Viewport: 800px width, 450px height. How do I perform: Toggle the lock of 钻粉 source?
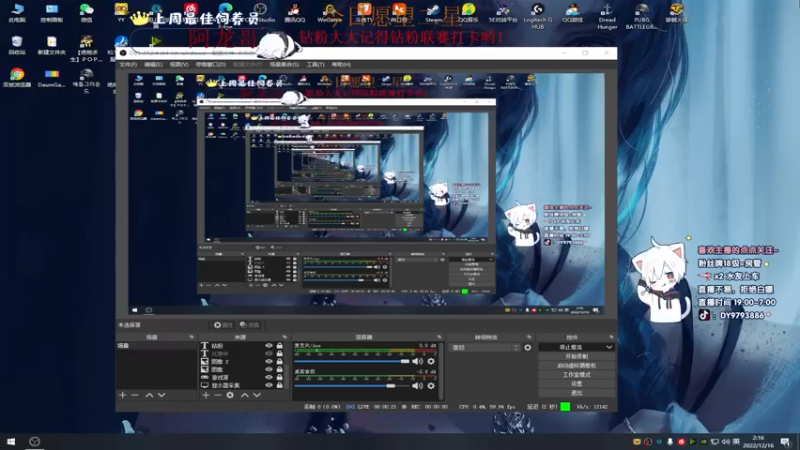coord(280,346)
